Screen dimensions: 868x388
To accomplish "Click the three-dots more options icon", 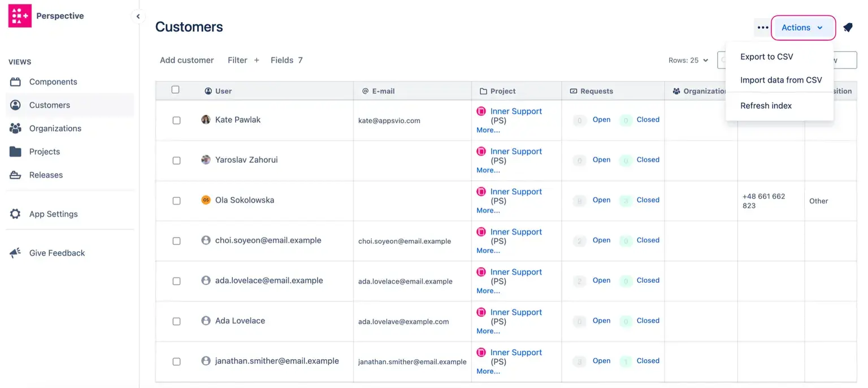I will click(762, 28).
